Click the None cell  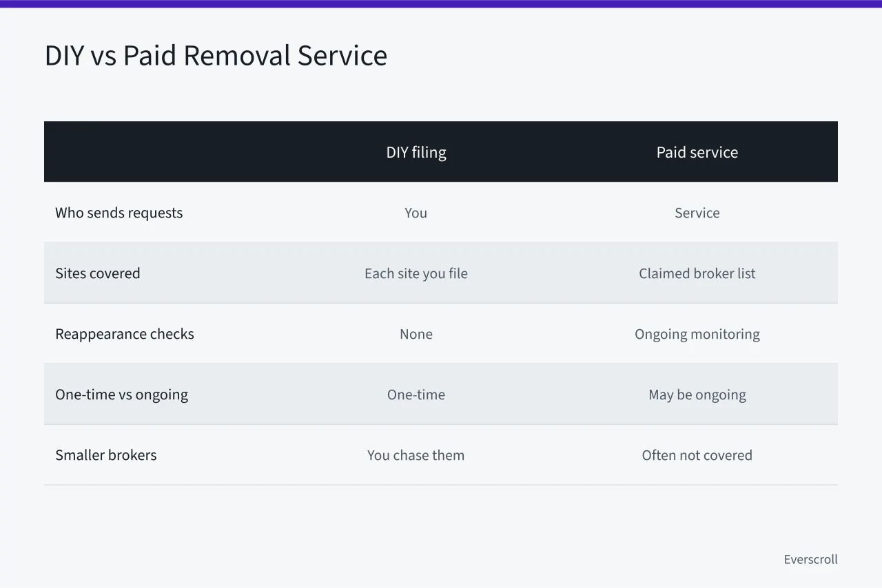[416, 334]
